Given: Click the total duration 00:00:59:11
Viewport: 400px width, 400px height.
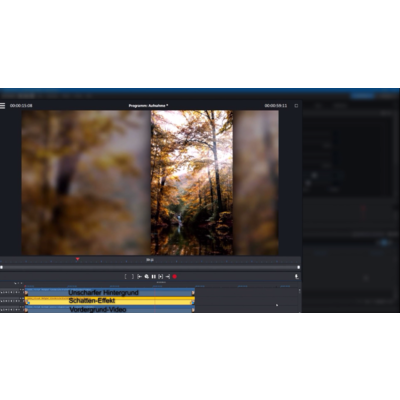Looking at the screenshot, I should [x=276, y=106].
